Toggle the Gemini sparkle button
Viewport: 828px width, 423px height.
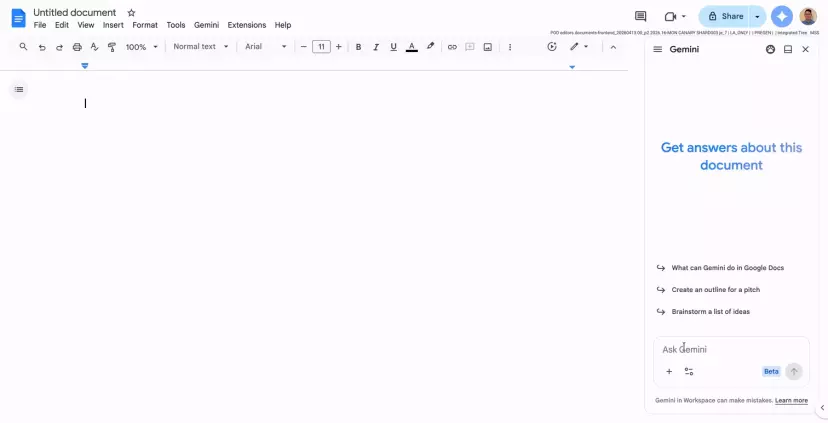click(x=782, y=16)
